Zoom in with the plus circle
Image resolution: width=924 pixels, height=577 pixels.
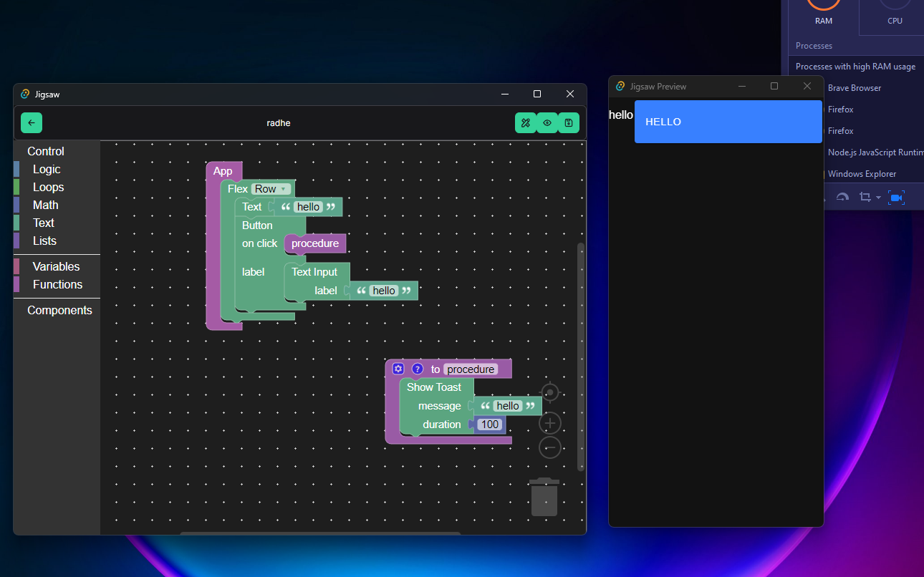coord(549,423)
